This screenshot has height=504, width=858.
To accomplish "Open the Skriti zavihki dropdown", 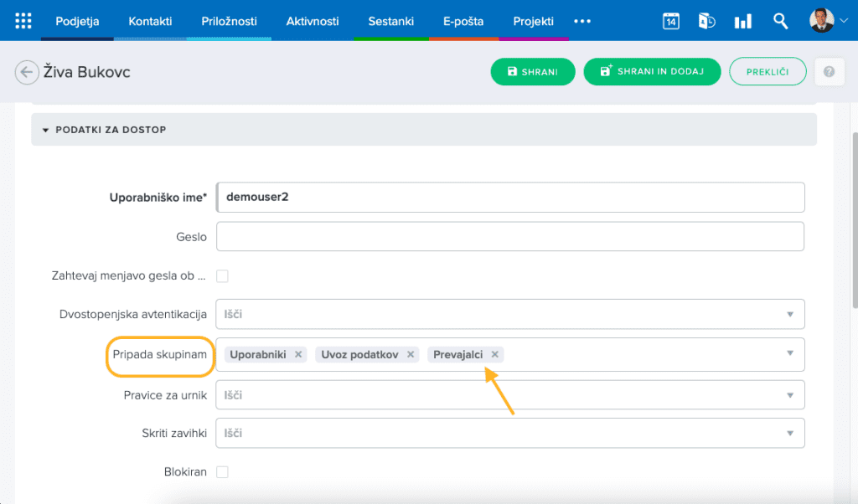I will (509, 433).
